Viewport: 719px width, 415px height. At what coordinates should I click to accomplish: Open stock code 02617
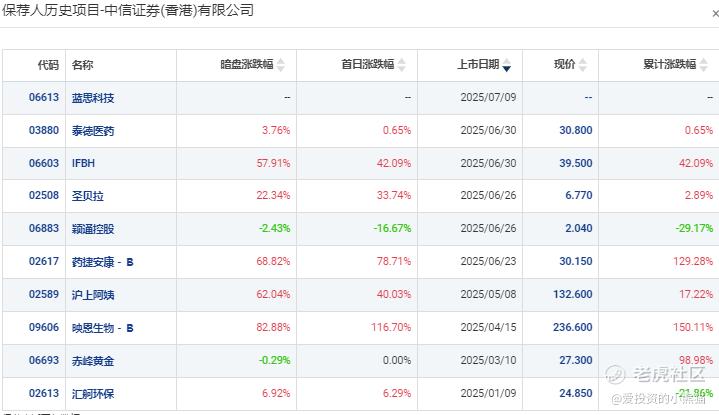44,261
